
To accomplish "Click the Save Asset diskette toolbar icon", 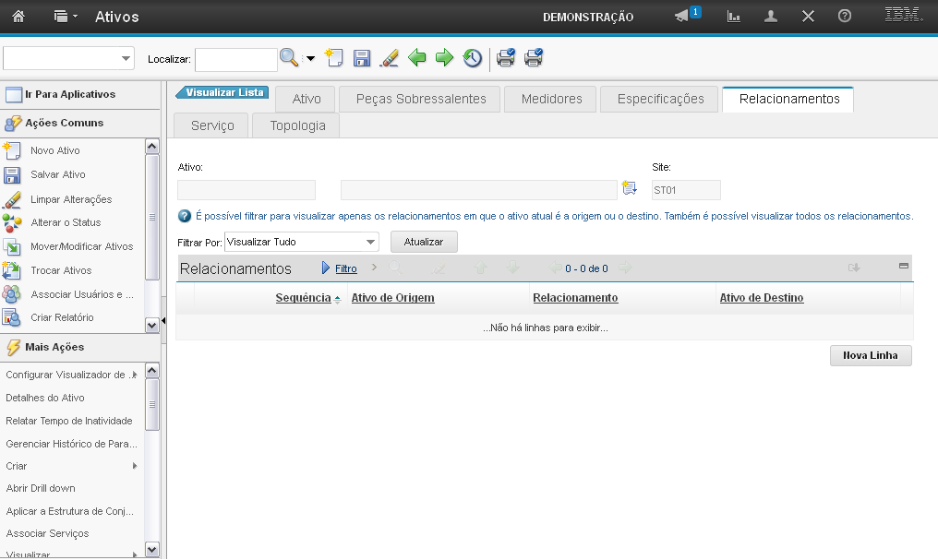I will (362, 59).
